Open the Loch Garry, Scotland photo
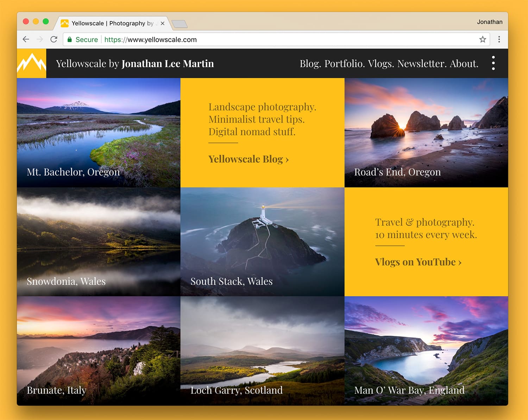Image resolution: width=528 pixels, height=420 pixels. [x=262, y=351]
